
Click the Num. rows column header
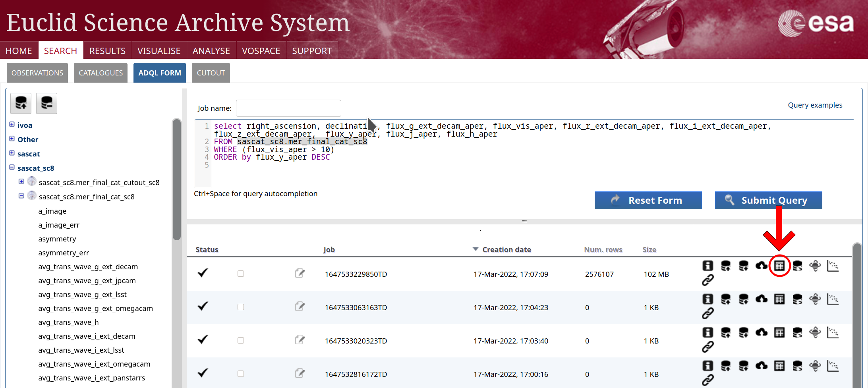pyautogui.click(x=603, y=249)
